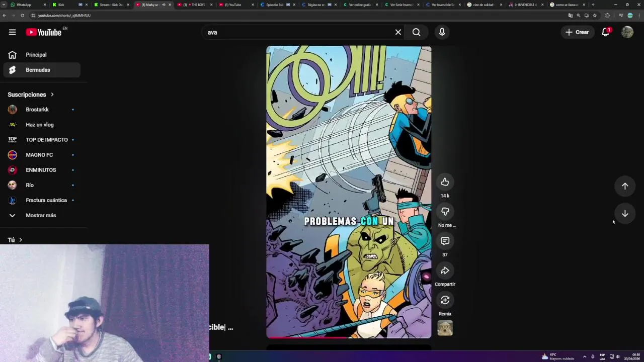644x362 pixels.
Task: Open the ENMINUTOS channel
Action: tap(42, 170)
